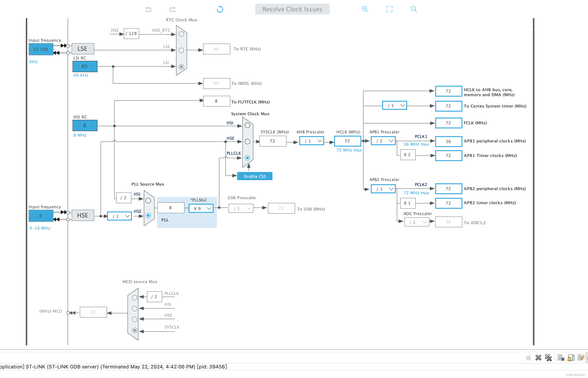Viewport: 588px width, 378px height.
Task: Clear the console document icon
Action: point(561,358)
